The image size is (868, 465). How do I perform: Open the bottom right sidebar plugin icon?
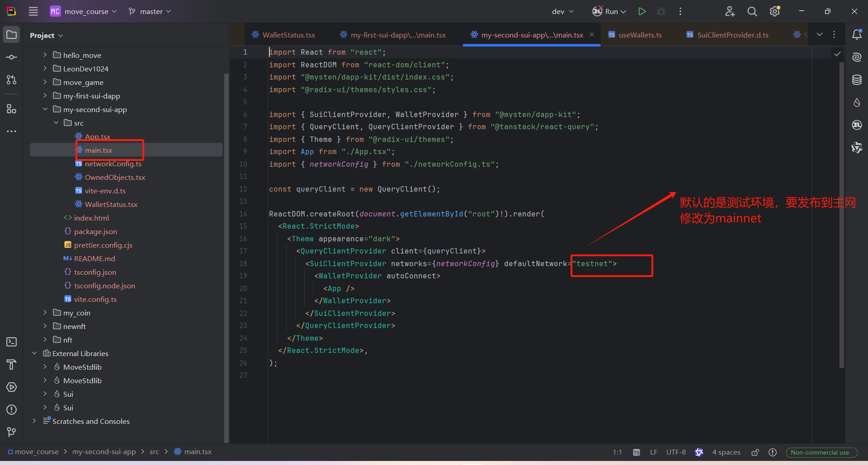[857, 148]
